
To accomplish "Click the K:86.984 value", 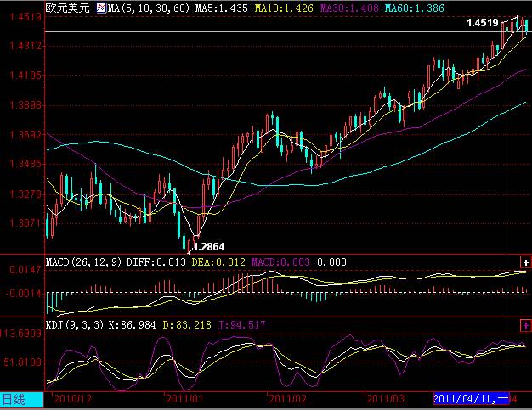I will (132, 325).
